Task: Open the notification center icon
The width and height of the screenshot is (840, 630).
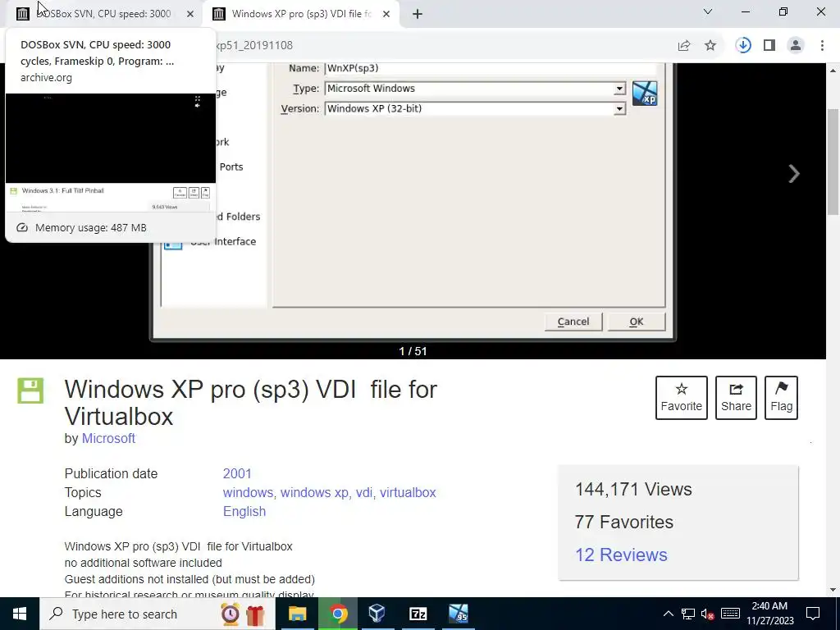Action: click(813, 614)
